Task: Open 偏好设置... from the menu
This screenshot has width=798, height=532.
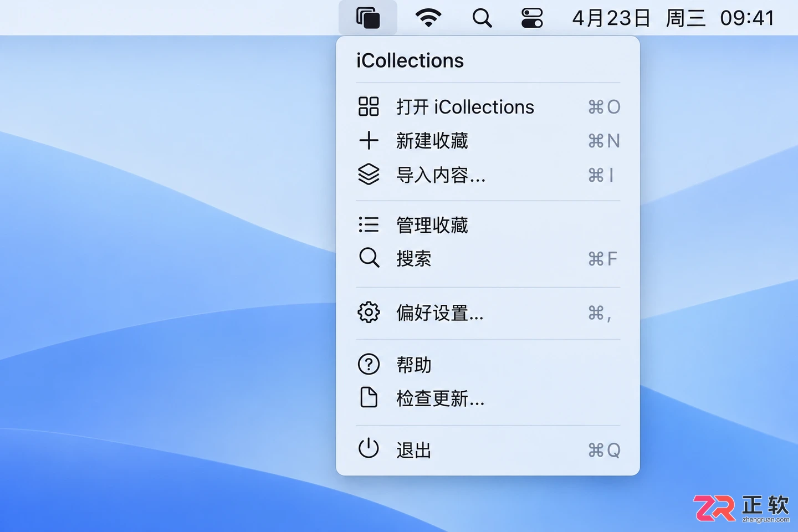Action: coord(488,313)
